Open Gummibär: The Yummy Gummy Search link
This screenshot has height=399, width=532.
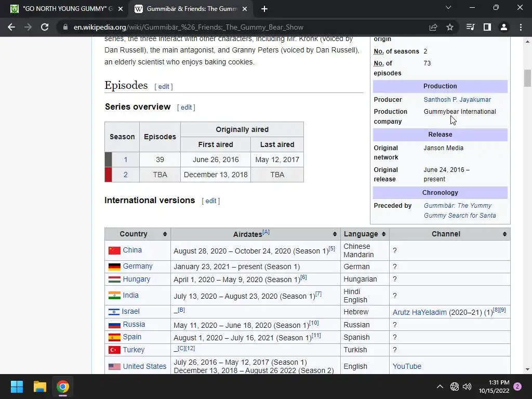460,211
